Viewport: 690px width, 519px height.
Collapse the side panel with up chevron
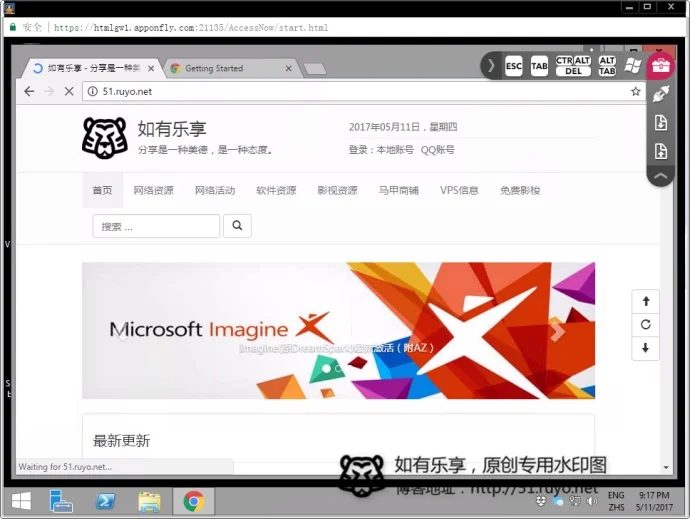[661, 176]
